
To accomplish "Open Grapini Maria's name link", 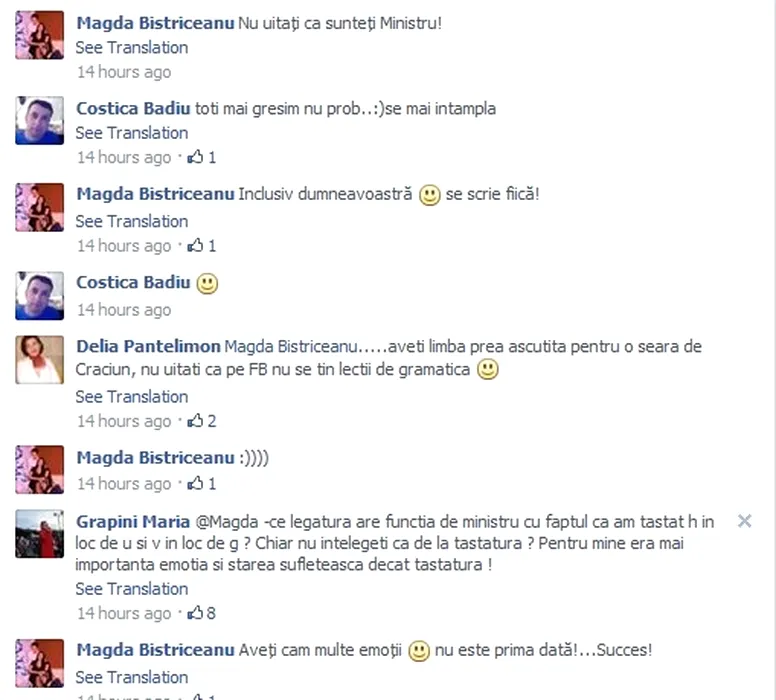I will pyautogui.click(x=133, y=521).
